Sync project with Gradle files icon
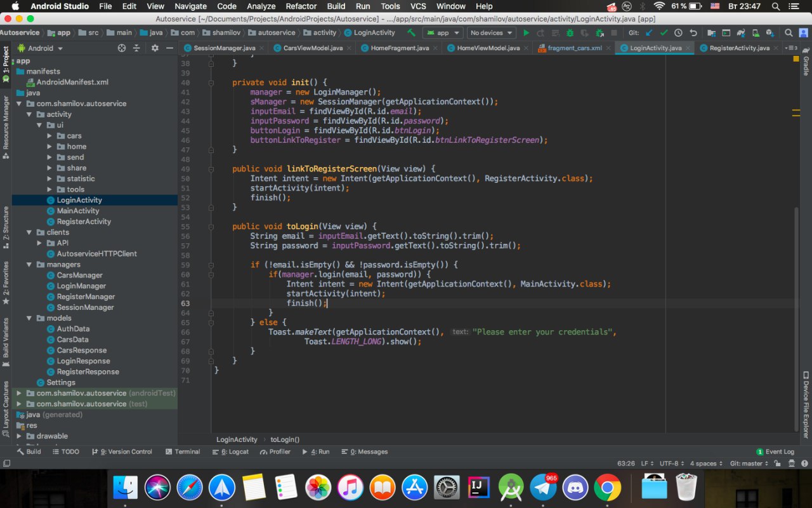 point(741,32)
